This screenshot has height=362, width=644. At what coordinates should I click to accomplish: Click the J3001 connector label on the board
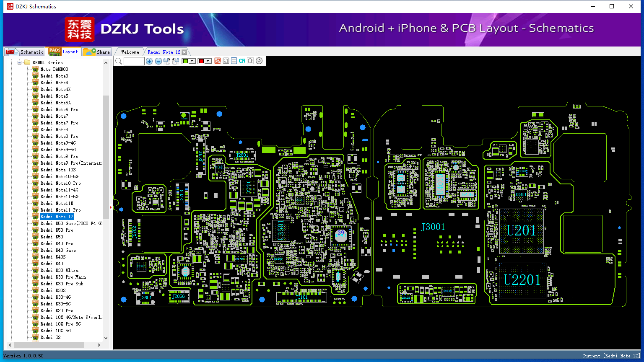pyautogui.click(x=433, y=227)
